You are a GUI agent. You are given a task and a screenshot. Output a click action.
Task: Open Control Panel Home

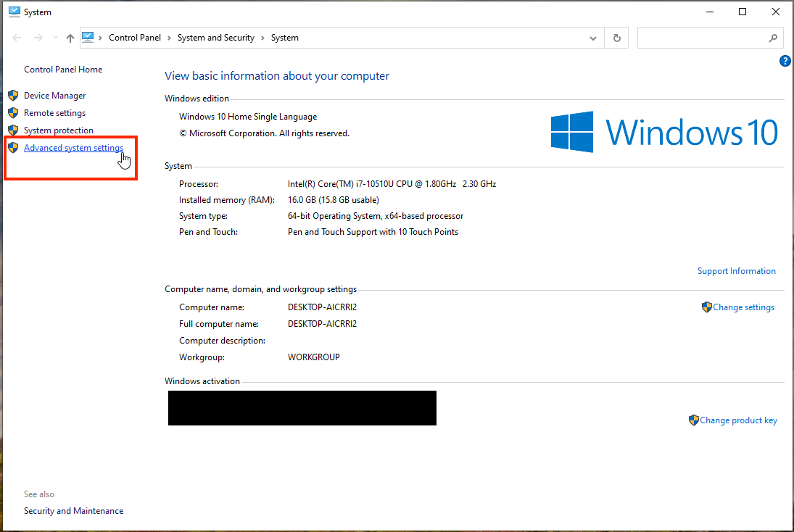63,70
